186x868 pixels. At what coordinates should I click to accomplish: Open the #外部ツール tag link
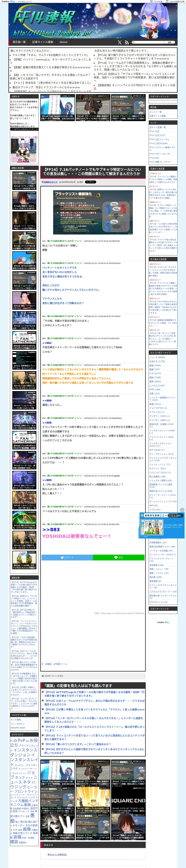point(60,664)
